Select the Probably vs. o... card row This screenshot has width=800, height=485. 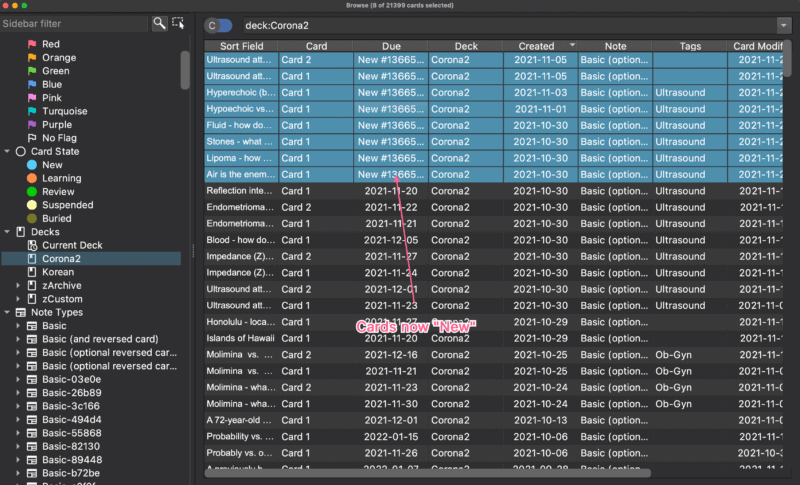(x=493, y=453)
